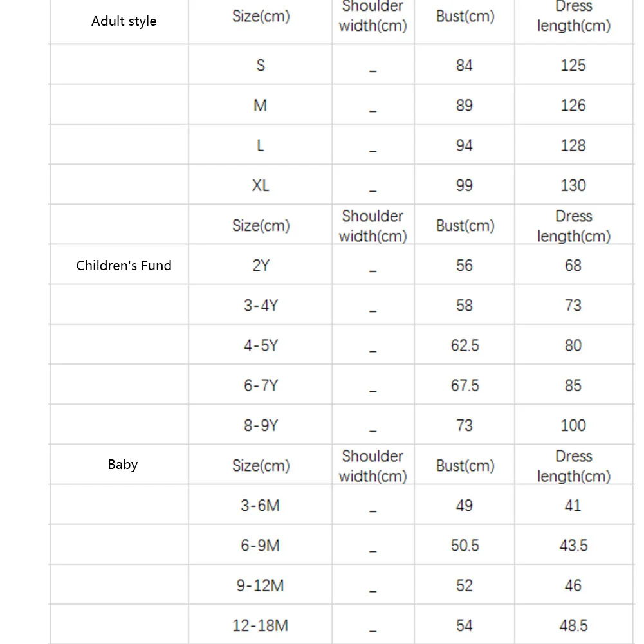Viewport: 644px width, 644px height.
Task: Click the bust value 50.5
Action: 465,546
